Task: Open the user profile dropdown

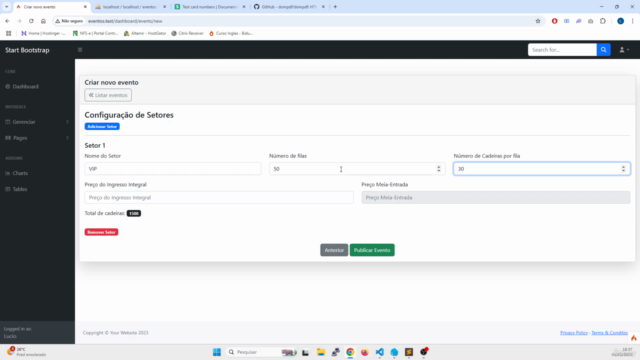Action: click(624, 50)
